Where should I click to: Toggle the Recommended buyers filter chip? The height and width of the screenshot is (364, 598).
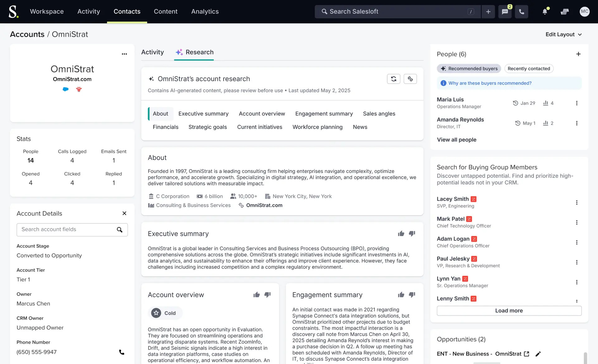tap(469, 69)
